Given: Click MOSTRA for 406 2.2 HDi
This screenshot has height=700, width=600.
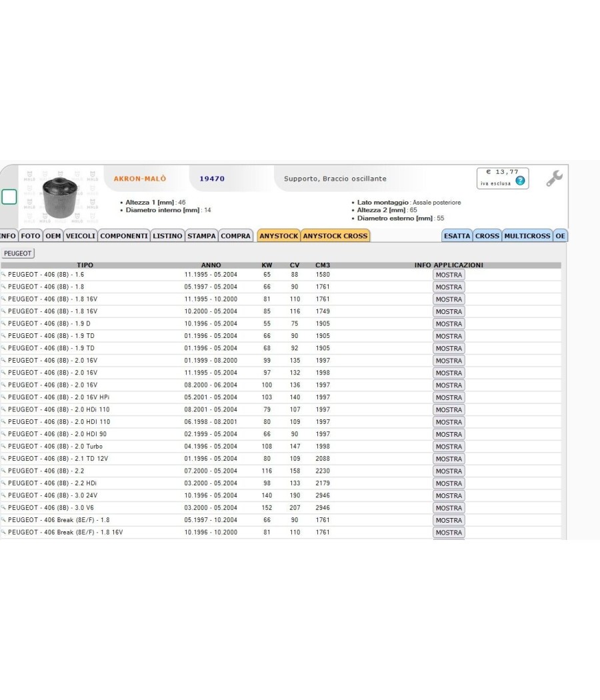Looking at the screenshot, I should coord(449,483).
